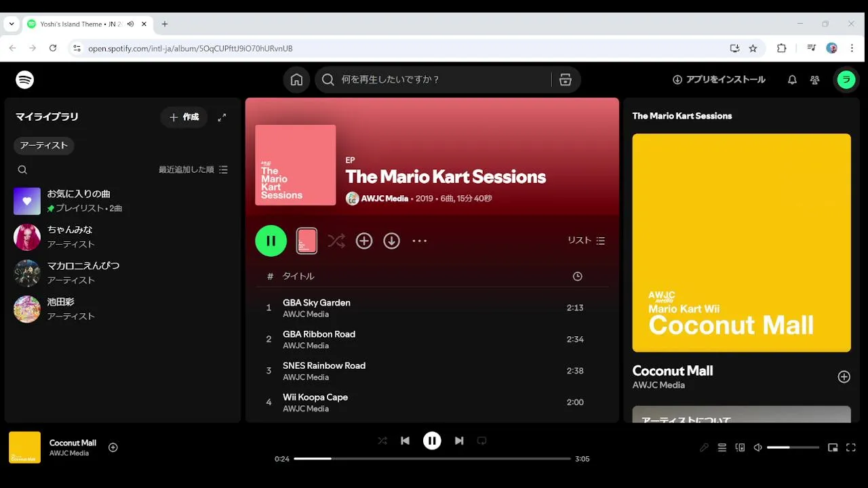Search within My Library magnifier icon

click(x=22, y=169)
